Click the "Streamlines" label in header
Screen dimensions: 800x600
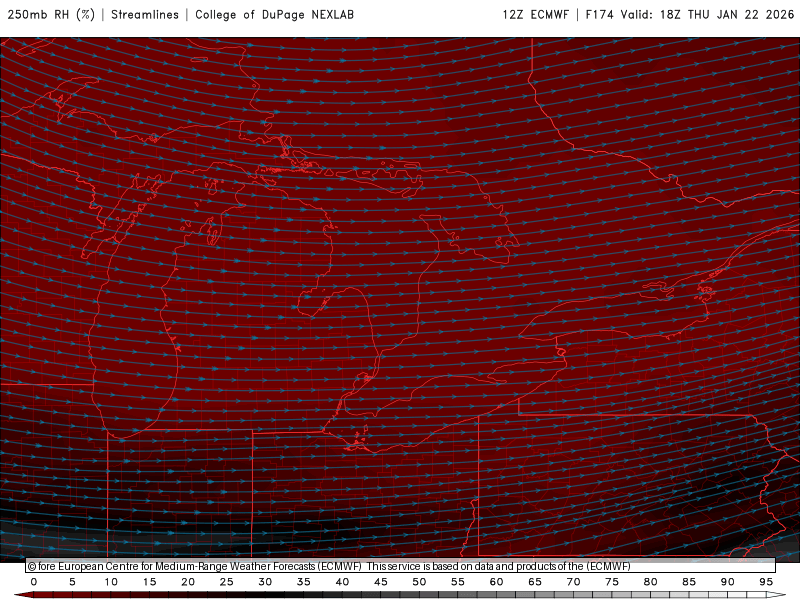(x=145, y=15)
